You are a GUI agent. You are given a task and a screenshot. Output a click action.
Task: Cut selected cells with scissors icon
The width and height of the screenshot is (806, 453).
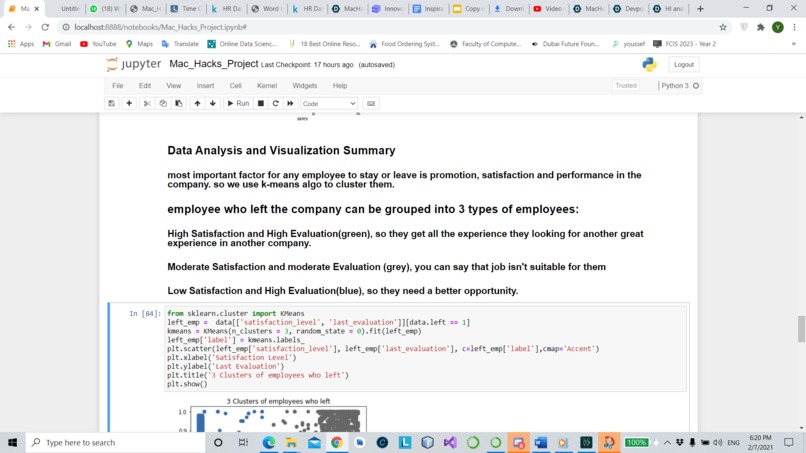(147, 103)
